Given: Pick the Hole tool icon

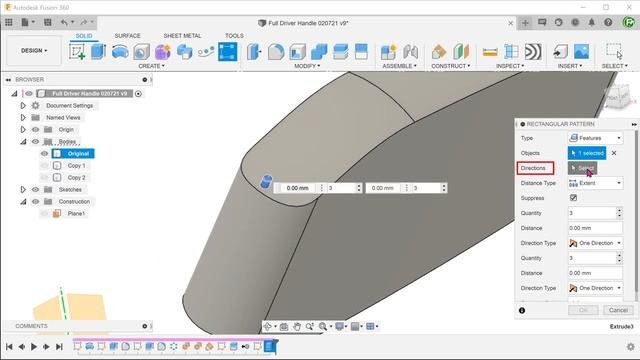Looking at the screenshot, I should [141, 52].
